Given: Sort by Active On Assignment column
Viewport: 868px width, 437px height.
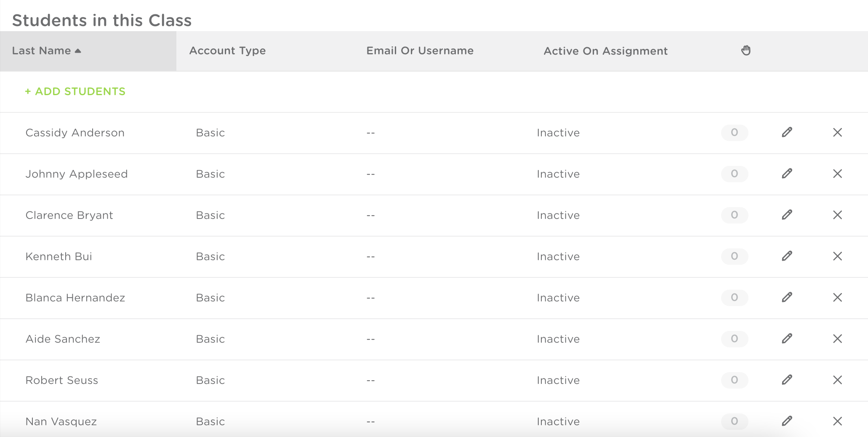Looking at the screenshot, I should [605, 51].
